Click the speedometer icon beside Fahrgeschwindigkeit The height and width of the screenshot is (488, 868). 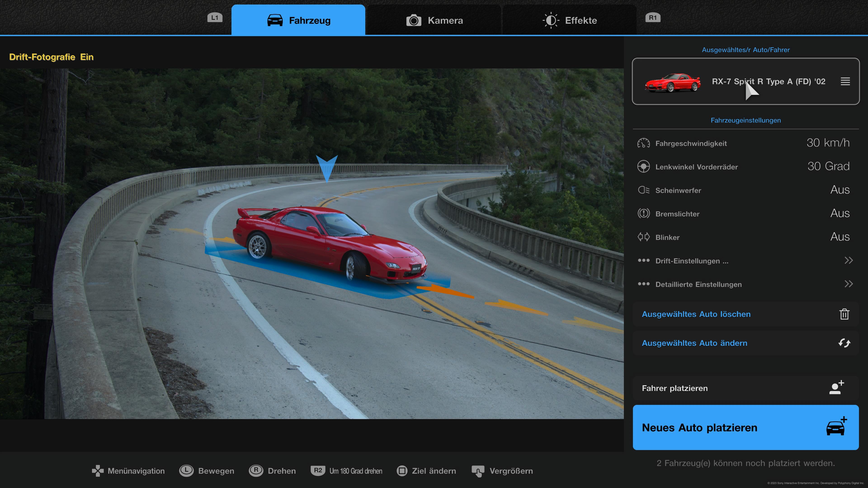[x=643, y=143]
